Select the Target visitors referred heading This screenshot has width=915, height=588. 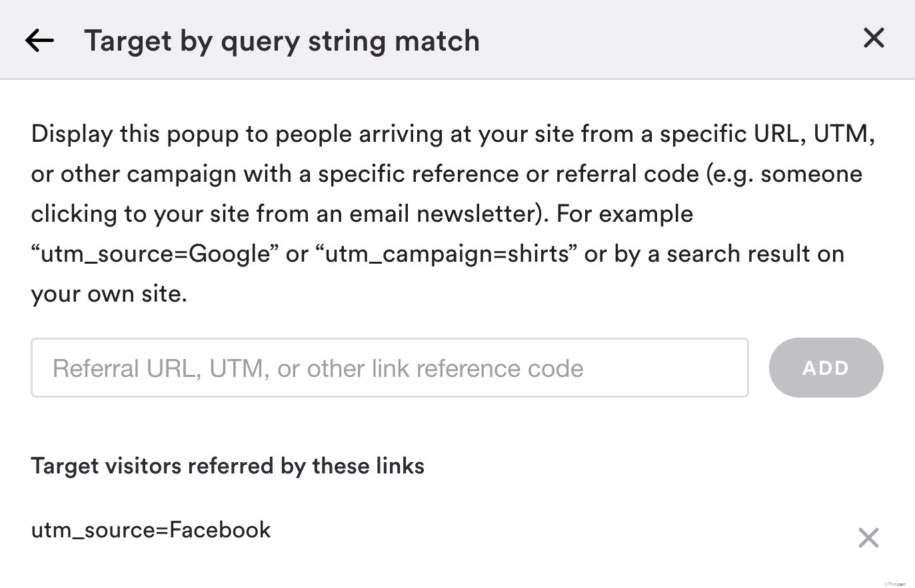pyautogui.click(x=227, y=465)
